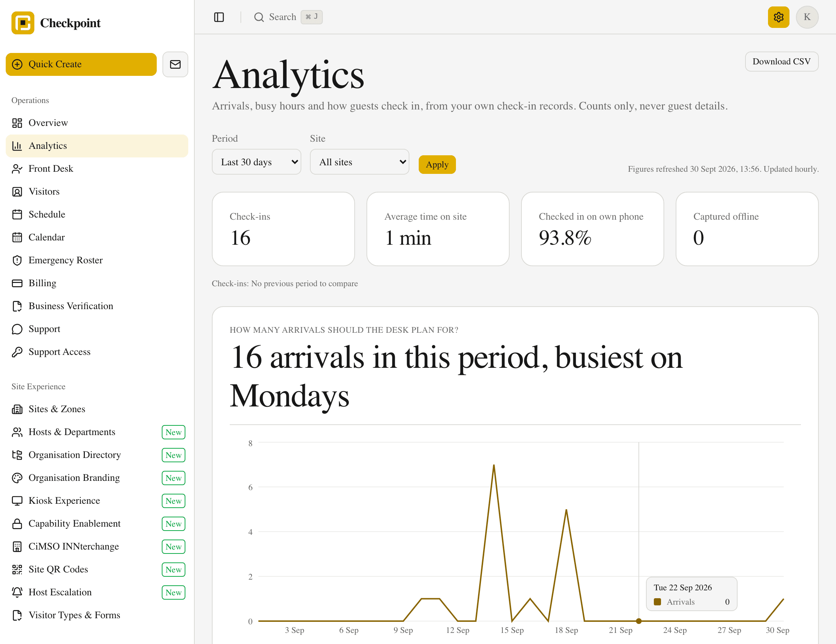Open the settings gear icon
Image resolution: width=836 pixels, height=644 pixels.
point(778,17)
